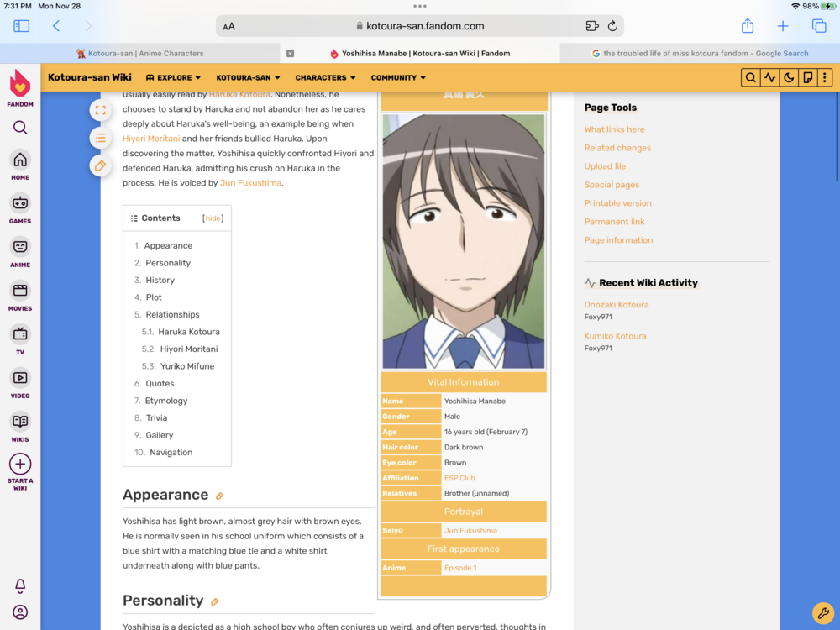
Task: Edit the Appearance section pencil icon
Action: 219,496
